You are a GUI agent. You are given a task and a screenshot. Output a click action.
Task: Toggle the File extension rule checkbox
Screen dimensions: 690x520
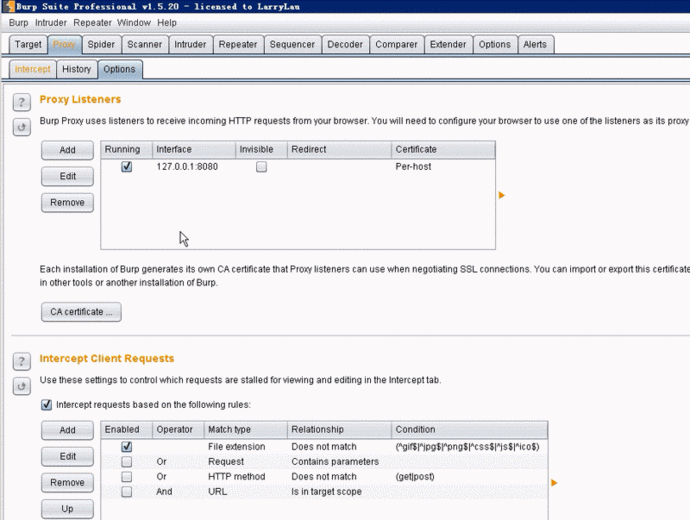tap(127, 447)
